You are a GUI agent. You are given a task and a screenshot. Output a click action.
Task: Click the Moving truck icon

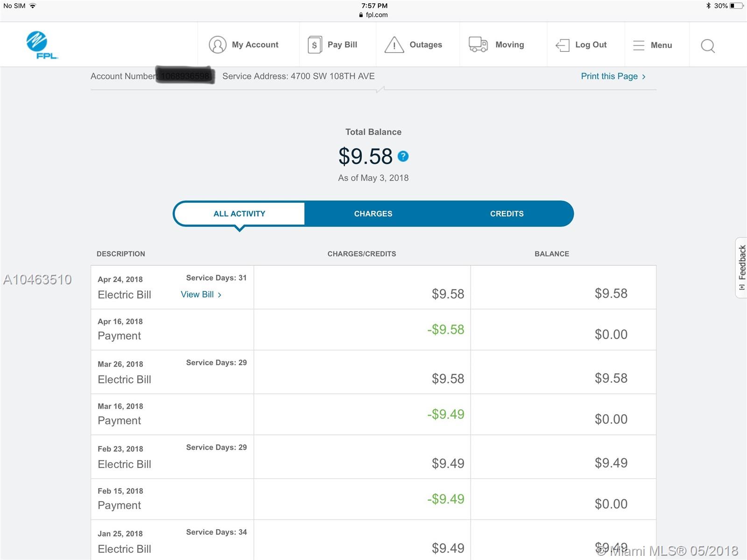pos(478,44)
